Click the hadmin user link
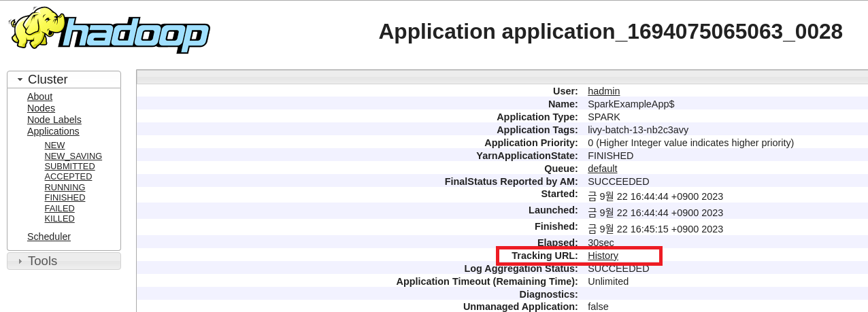Screen dimensions: 868x312 603,91
